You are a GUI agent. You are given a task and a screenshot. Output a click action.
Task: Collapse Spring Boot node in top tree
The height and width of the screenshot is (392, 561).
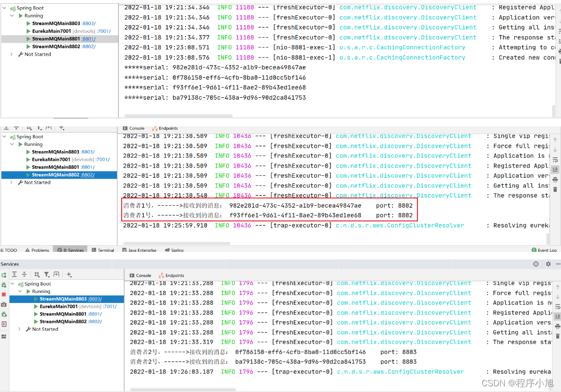pyautogui.click(x=4, y=8)
